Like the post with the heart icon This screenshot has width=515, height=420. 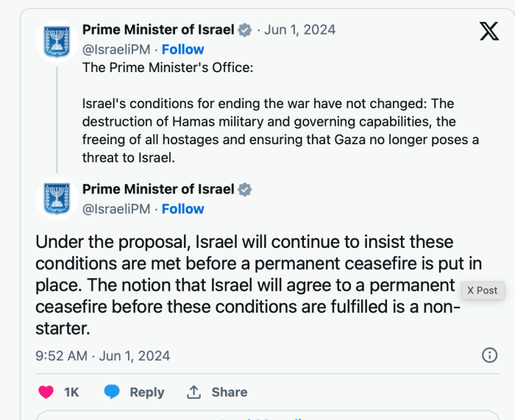tap(46, 392)
